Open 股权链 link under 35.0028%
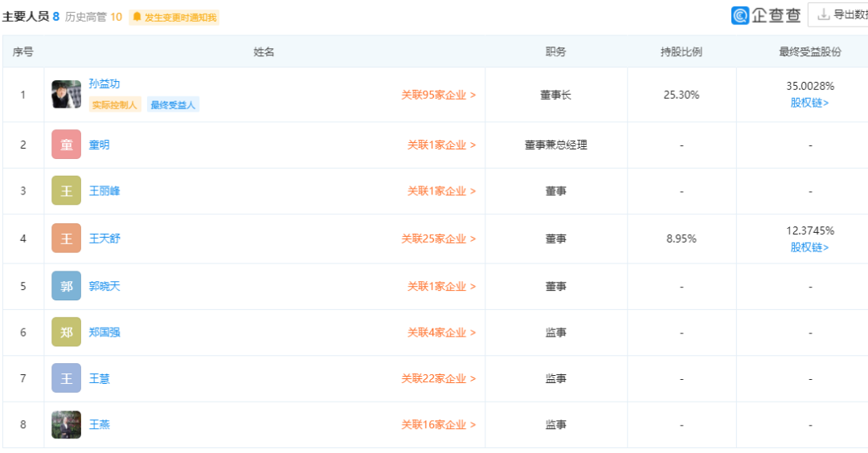 (x=809, y=103)
